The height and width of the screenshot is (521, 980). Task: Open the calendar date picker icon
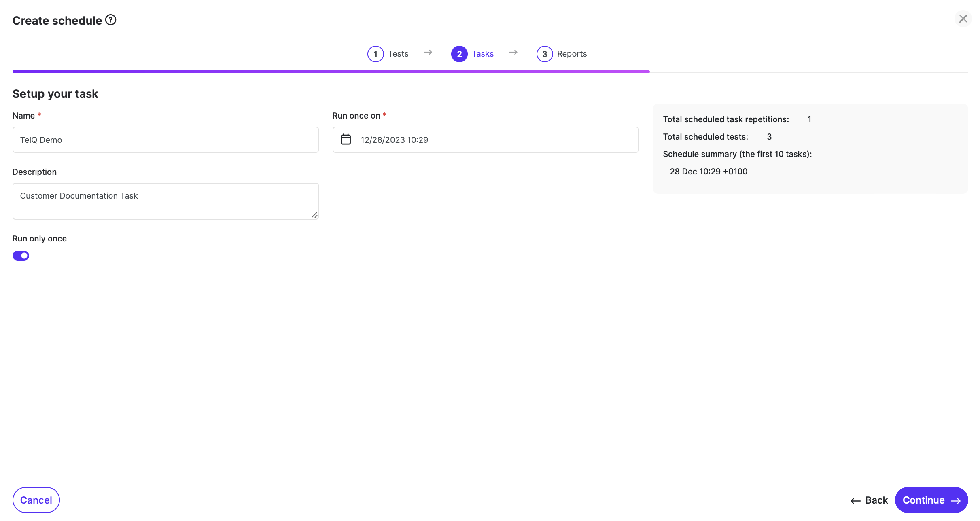pos(346,140)
